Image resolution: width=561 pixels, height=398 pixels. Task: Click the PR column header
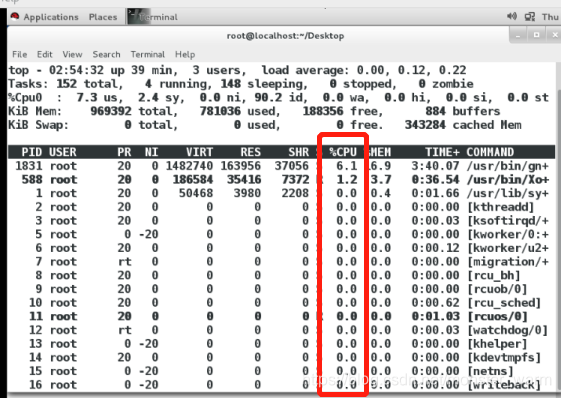pyautogui.click(x=124, y=152)
